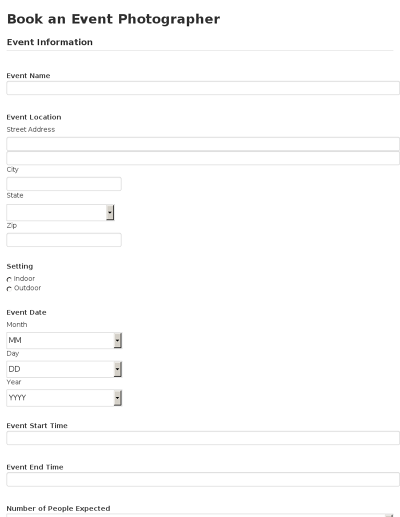Open the State dropdown list

tap(60, 212)
